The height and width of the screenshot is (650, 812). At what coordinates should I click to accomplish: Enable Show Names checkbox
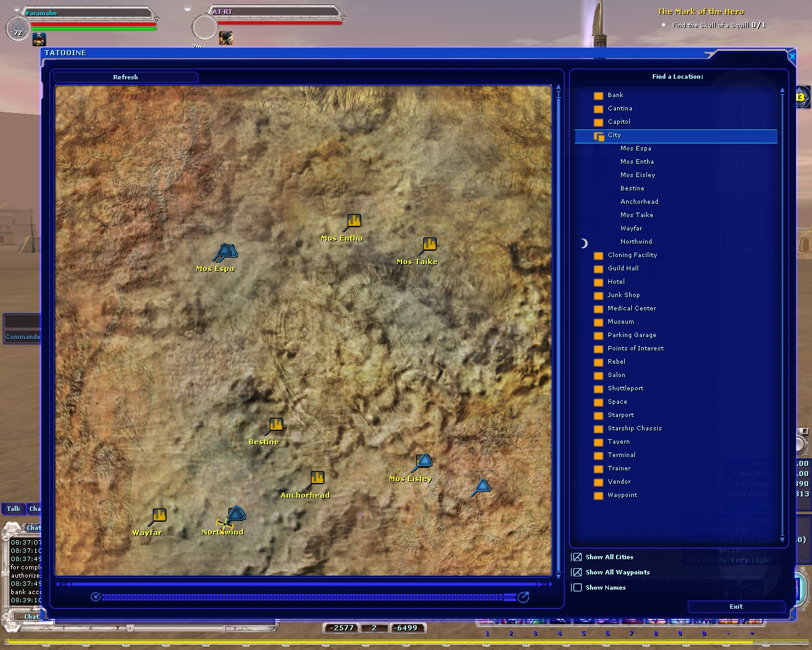coord(577,587)
